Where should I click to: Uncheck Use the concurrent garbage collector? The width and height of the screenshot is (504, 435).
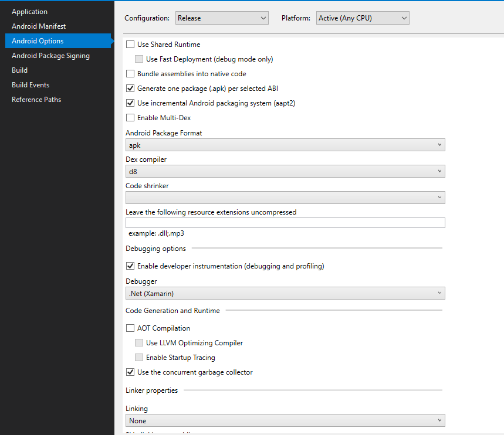point(130,372)
